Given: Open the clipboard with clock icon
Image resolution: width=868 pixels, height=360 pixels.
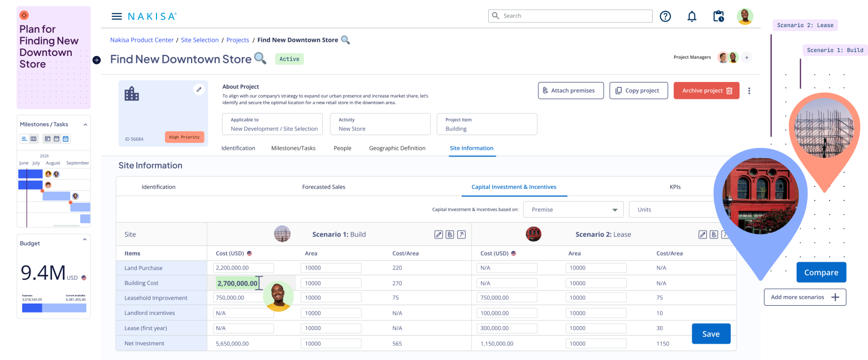Looking at the screenshot, I should (718, 16).
